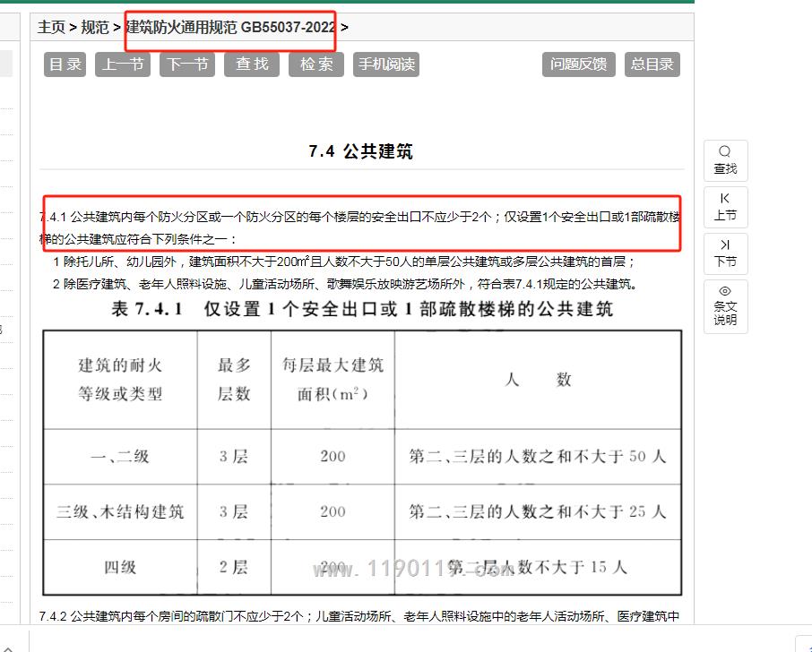This screenshot has height=652, width=812.
Task: Open 规范 in the breadcrumb path
Action: tap(95, 27)
